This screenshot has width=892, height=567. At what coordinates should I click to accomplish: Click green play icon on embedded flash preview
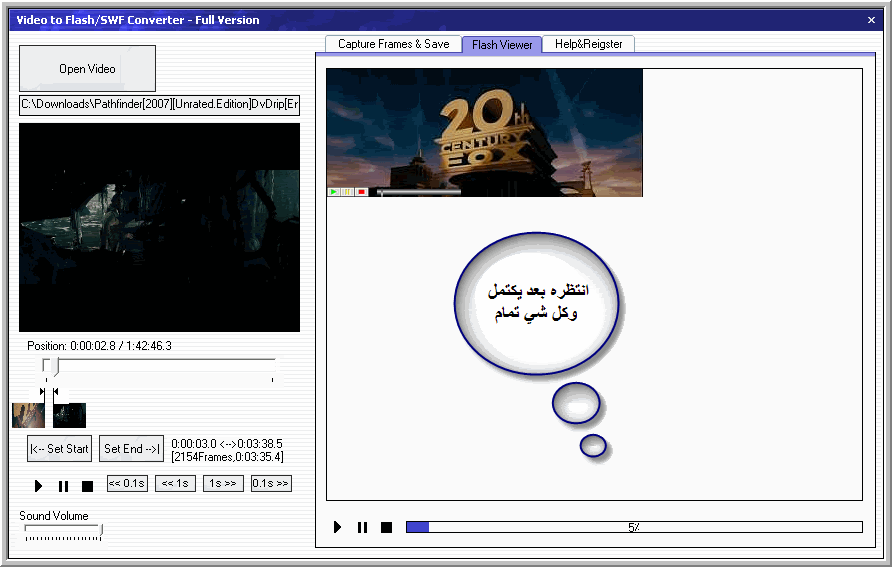coord(333,191)
